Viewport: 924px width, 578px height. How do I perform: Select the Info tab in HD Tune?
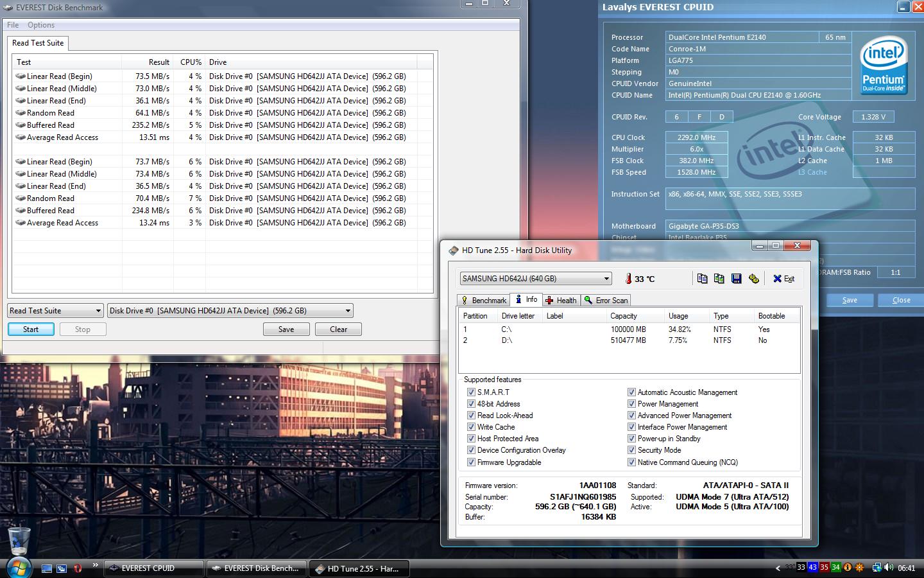[526, 299]
